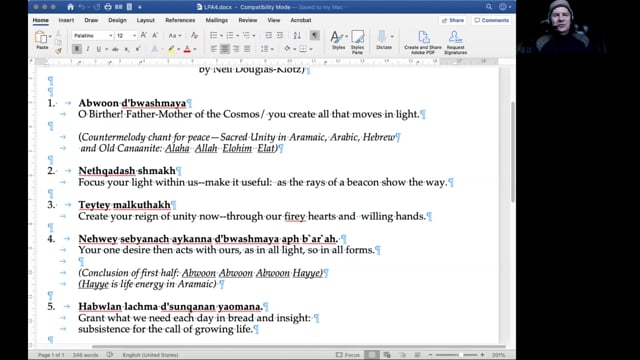Image resolution: width=640 pixels, height=360 pixels.
Task: Click the Print icon in title bar
Action: pos(107,7)
